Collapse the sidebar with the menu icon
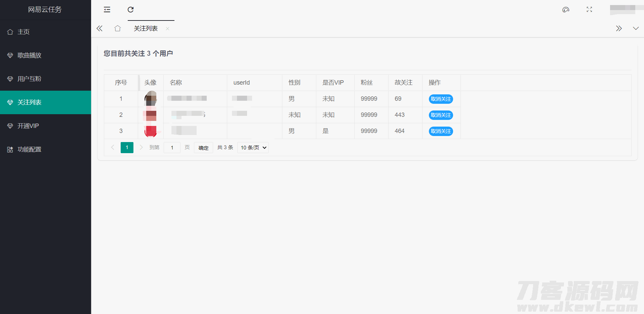This screenshot has height=314, width=644. pyautogui.click(x=107, y=10)
